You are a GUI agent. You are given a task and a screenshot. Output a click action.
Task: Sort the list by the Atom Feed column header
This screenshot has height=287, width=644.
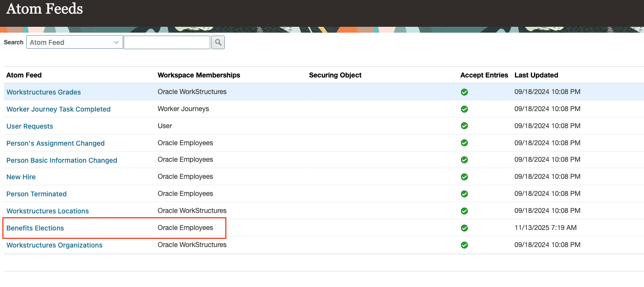24,75
